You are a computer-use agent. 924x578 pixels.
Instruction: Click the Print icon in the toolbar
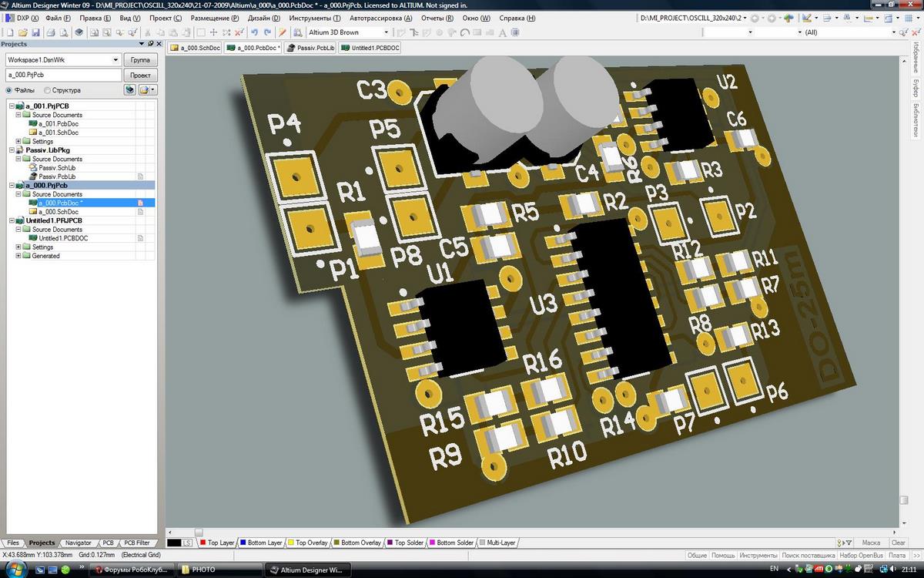50,32
